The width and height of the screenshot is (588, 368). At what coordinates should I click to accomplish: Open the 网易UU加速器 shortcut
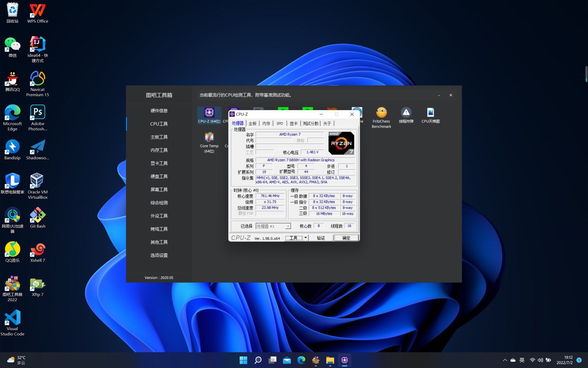(x=12, y=220)
